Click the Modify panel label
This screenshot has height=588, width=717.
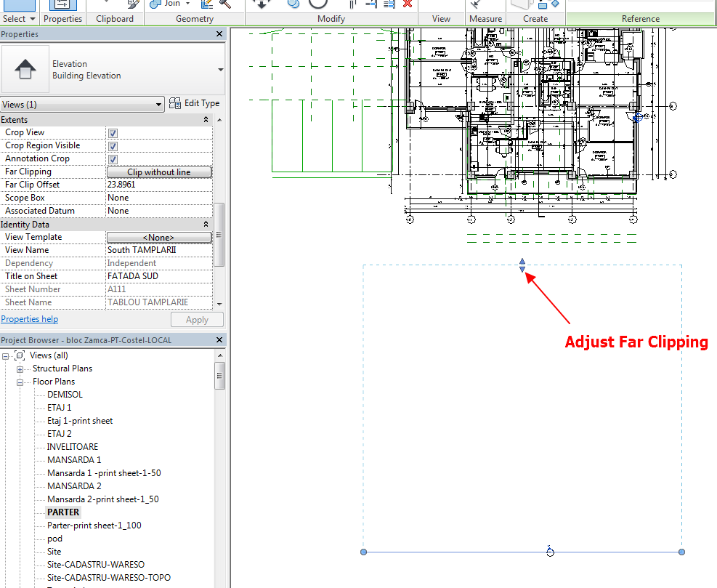(331, 19)
